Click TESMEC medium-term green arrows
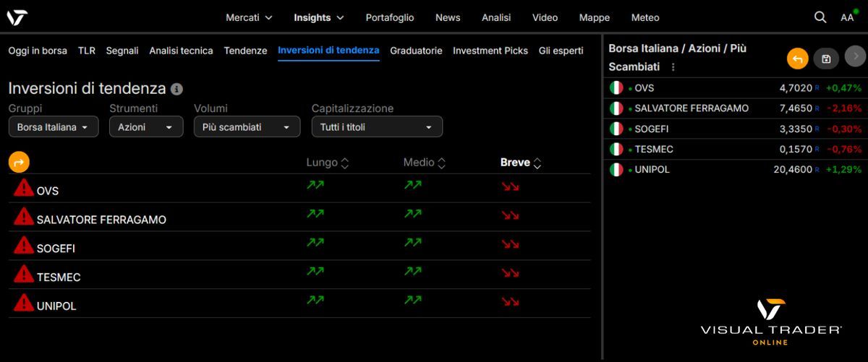The image size is (868, 362). [412, 272]
